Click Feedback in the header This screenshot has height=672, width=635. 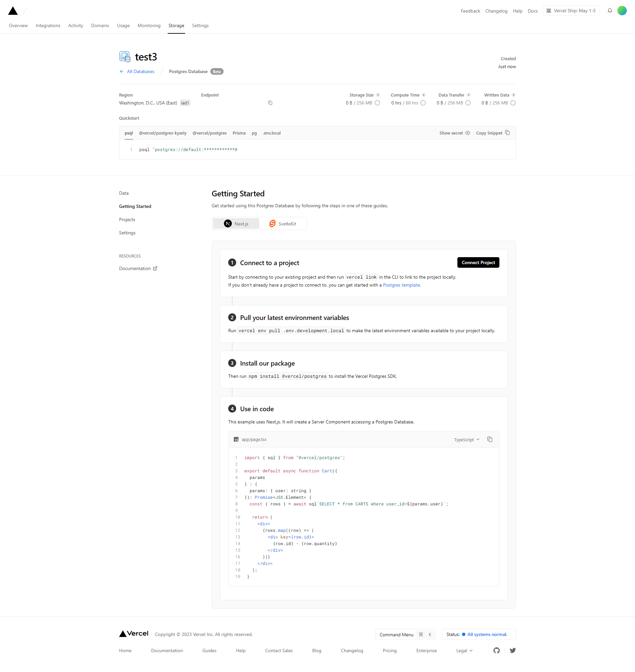[x=471, y=11]
